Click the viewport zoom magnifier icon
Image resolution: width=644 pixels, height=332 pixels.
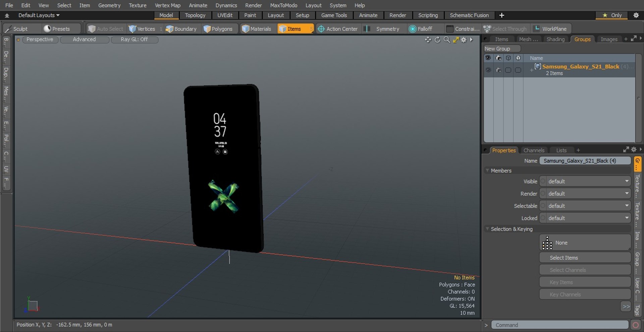447,40
